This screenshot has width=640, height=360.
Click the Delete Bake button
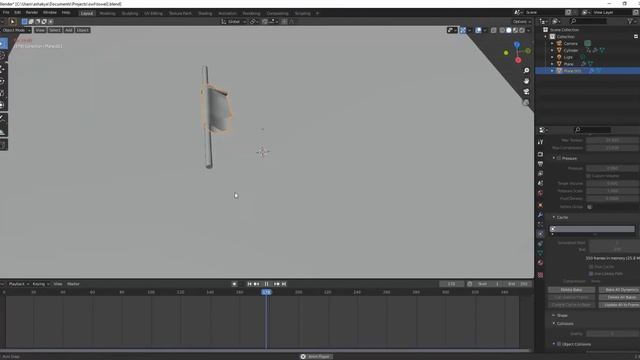point(571,290)
